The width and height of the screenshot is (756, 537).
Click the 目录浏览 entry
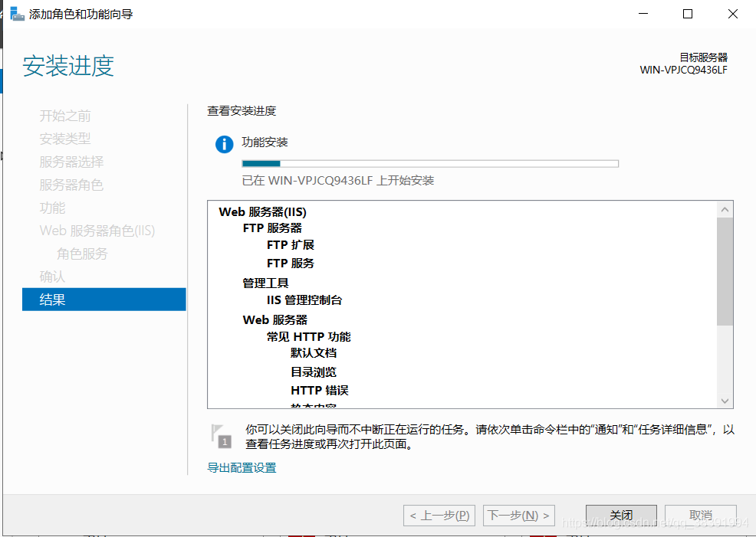(314, 372)
